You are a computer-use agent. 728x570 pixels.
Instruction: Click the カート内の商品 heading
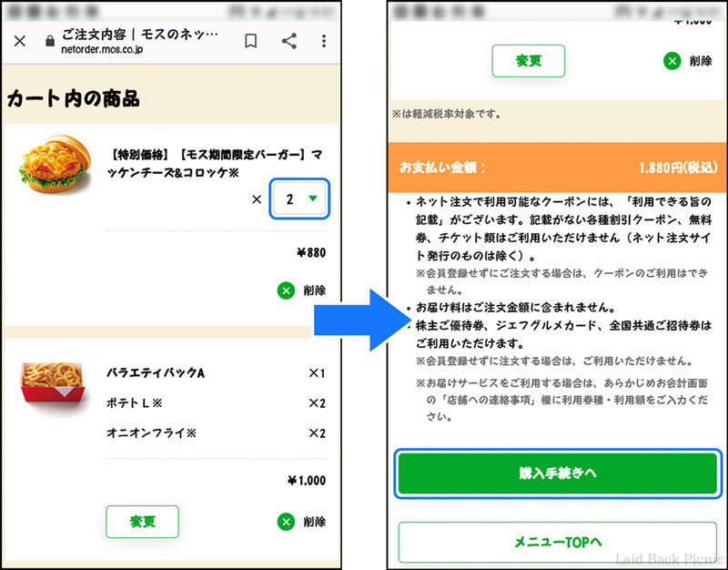click(74, 98)
